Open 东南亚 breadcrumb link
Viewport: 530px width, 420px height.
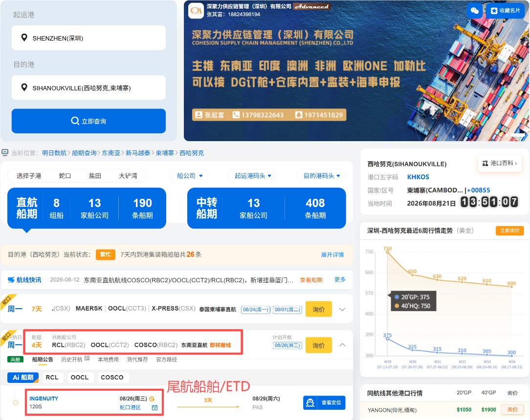click(111, 153)
